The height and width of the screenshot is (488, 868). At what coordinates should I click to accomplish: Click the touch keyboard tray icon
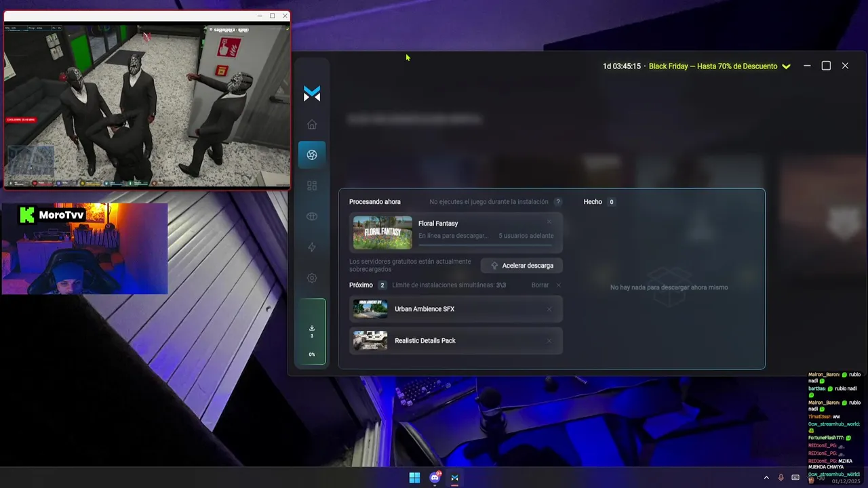coord(795,478)
